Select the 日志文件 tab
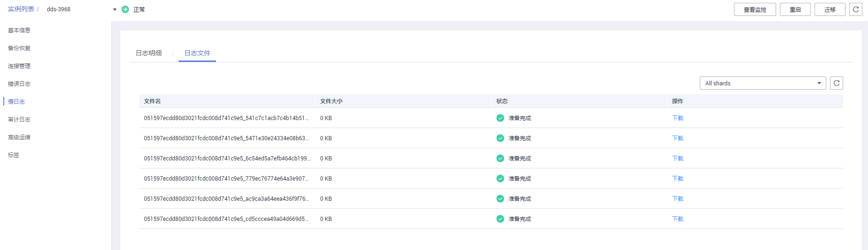Image resolution: width=868 pixels, height=250 pixels. coord(197,53)
